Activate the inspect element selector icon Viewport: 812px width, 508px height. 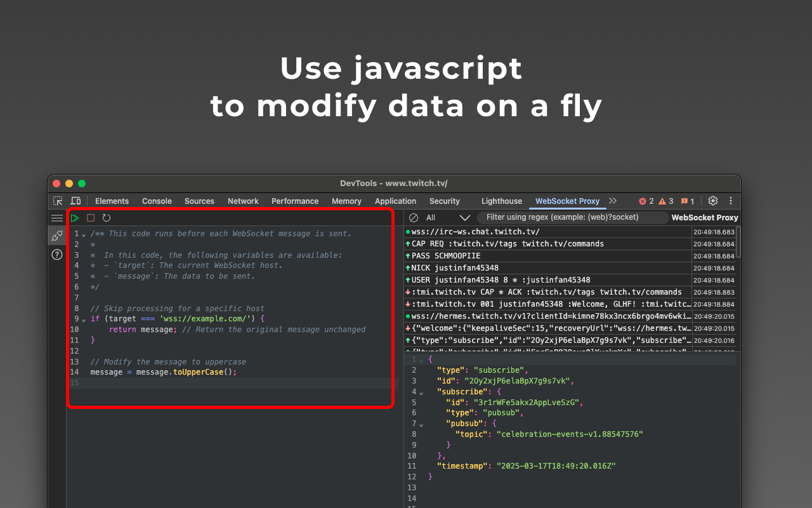click(x=58, y=201)
